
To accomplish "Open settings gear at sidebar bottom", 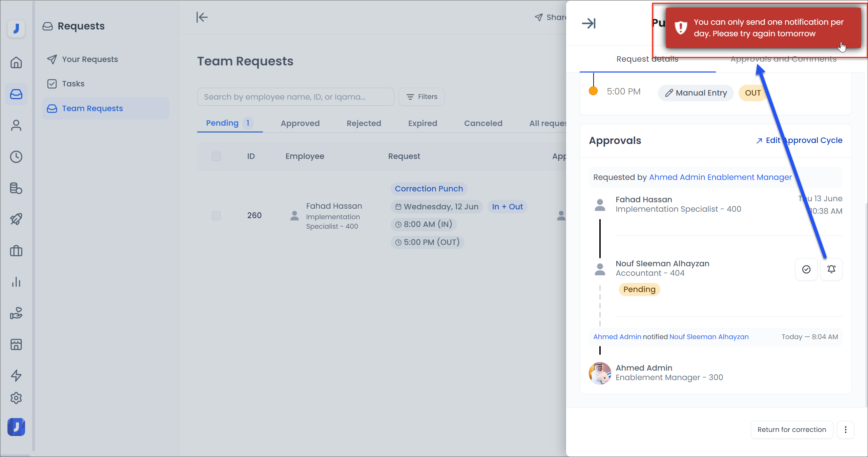I will (x=16, y=398).
